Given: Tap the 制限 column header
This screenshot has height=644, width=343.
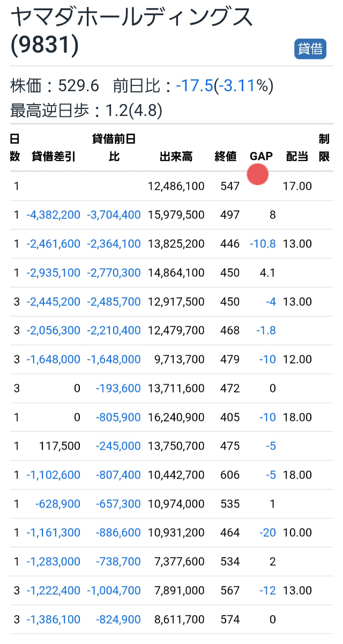Looking at the screenshot, I should (324, 148).
